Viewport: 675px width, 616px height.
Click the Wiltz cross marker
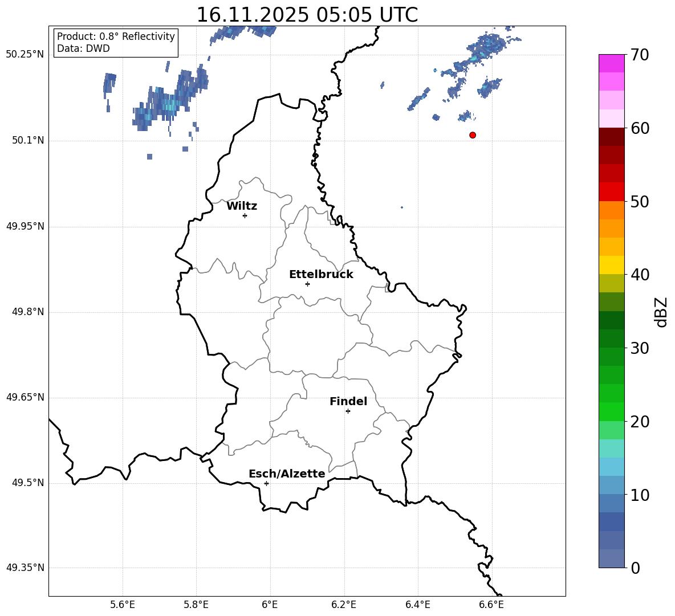click(245, 215)
